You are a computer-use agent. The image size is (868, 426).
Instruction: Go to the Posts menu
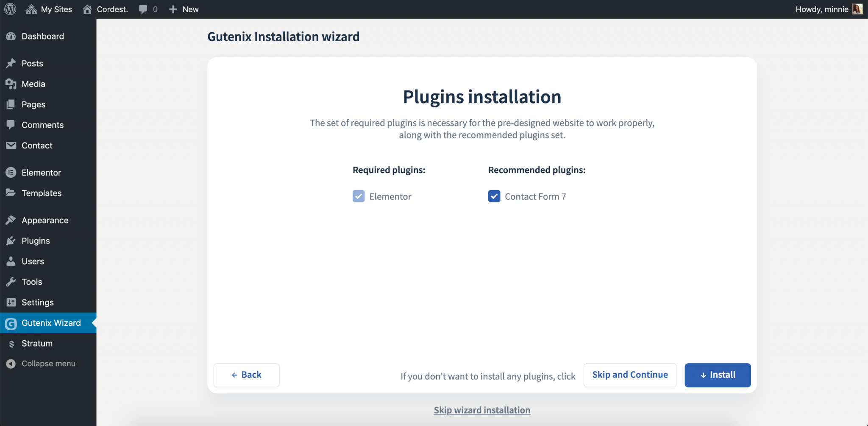tap(48, 64)
